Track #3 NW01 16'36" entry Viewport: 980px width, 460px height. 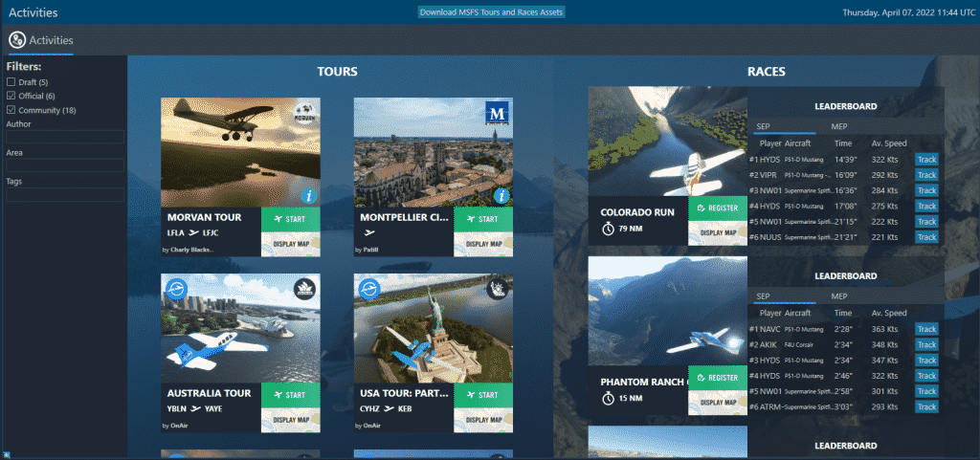926,190
